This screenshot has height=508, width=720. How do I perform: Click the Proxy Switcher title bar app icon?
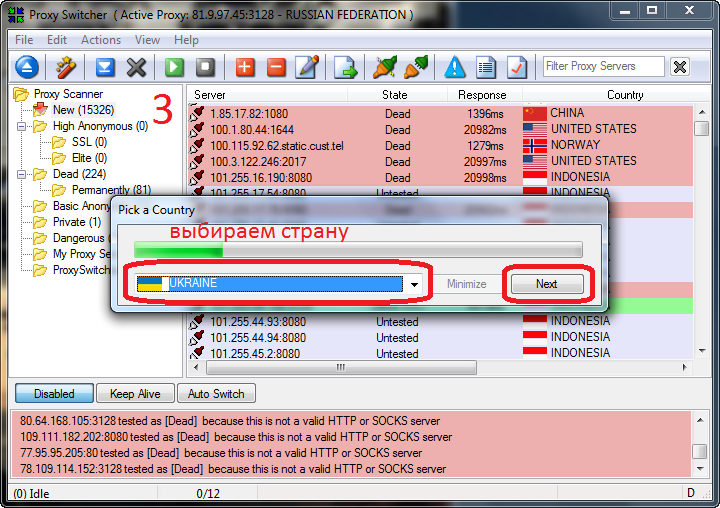pyautogui.click(x=16, y=15)
